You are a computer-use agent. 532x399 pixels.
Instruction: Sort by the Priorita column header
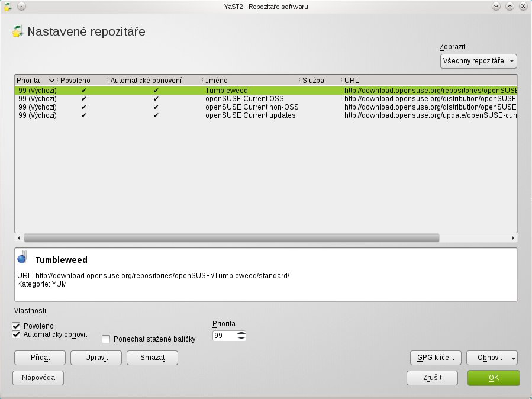pyautogui.click(x=36, y=81)
